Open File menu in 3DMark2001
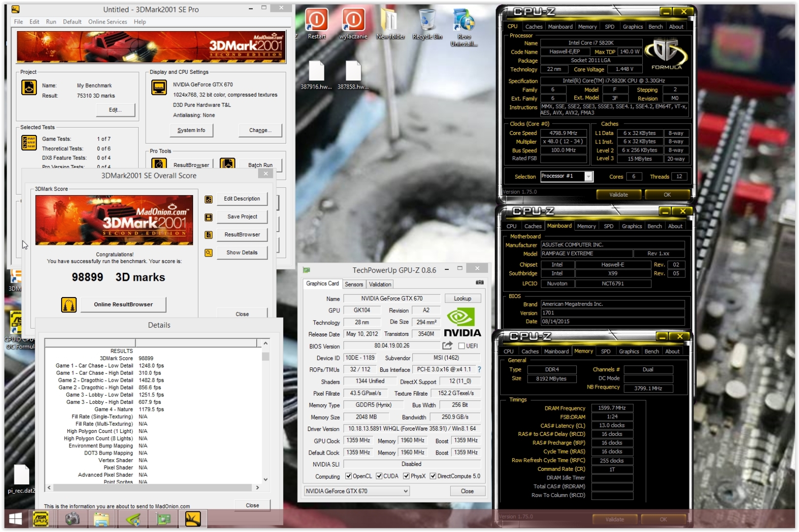 [x=19, y=22]
